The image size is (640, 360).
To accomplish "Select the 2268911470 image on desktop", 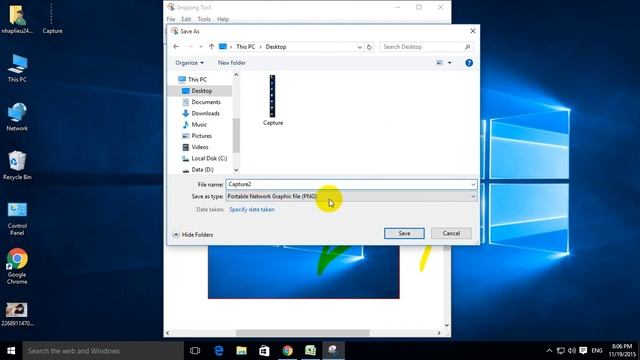I will coord(17,314).
